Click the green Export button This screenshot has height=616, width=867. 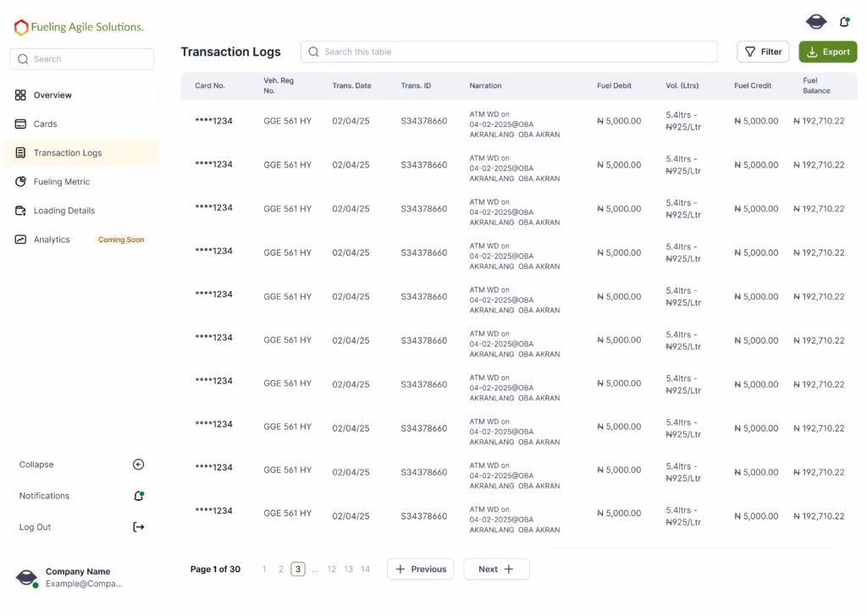coord(827,52)
